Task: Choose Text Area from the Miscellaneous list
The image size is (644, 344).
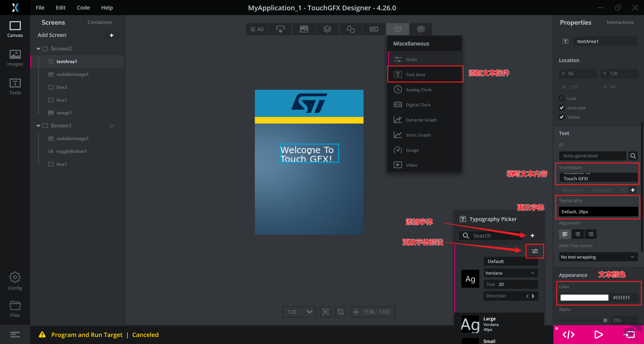Action: pos(425,74)
